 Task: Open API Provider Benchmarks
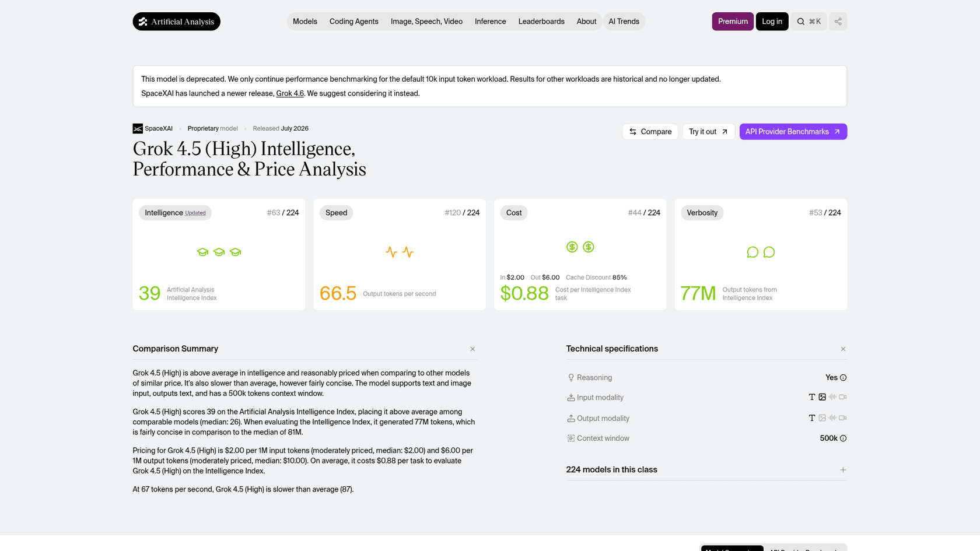(793, 132)
